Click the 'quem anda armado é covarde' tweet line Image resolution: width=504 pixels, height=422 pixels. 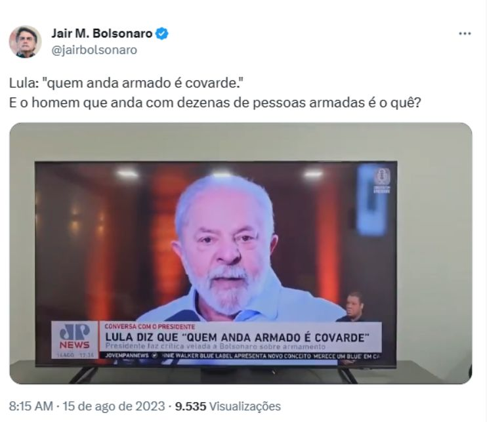126,83
